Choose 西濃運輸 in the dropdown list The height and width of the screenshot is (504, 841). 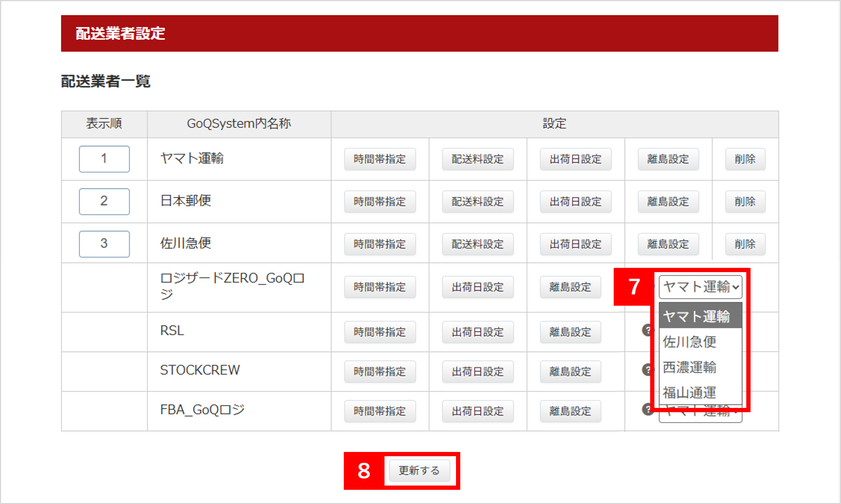click(x=689, y=367)
